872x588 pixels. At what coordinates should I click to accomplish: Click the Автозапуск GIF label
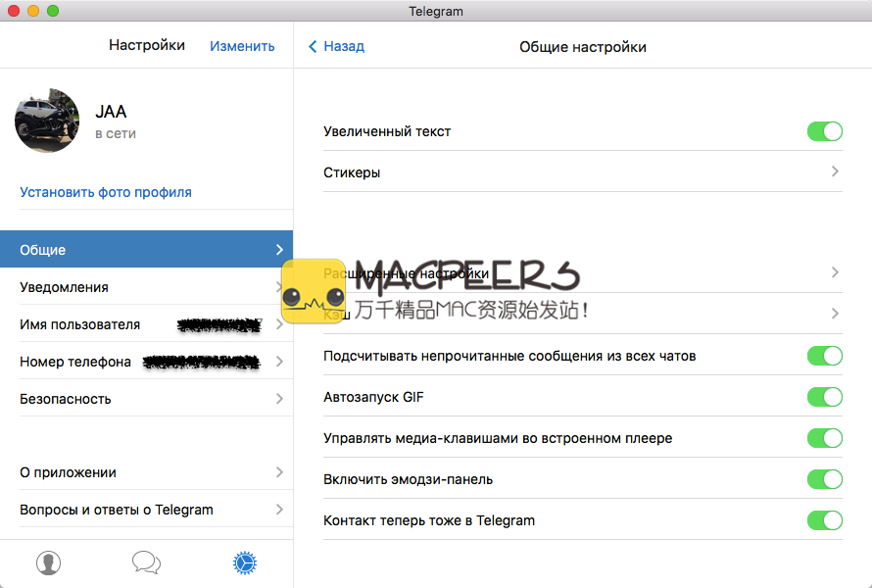click(373, 397)
